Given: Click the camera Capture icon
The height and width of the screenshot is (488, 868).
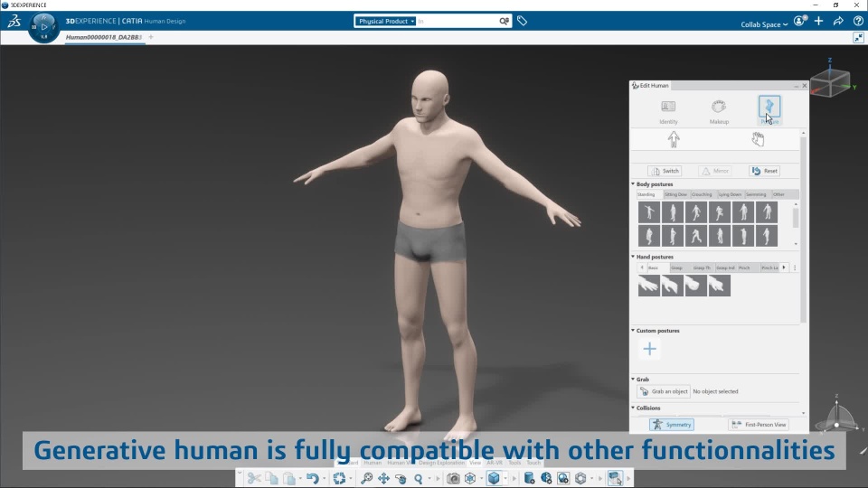Looking at the screenshot, I should (x=453, y=478).
